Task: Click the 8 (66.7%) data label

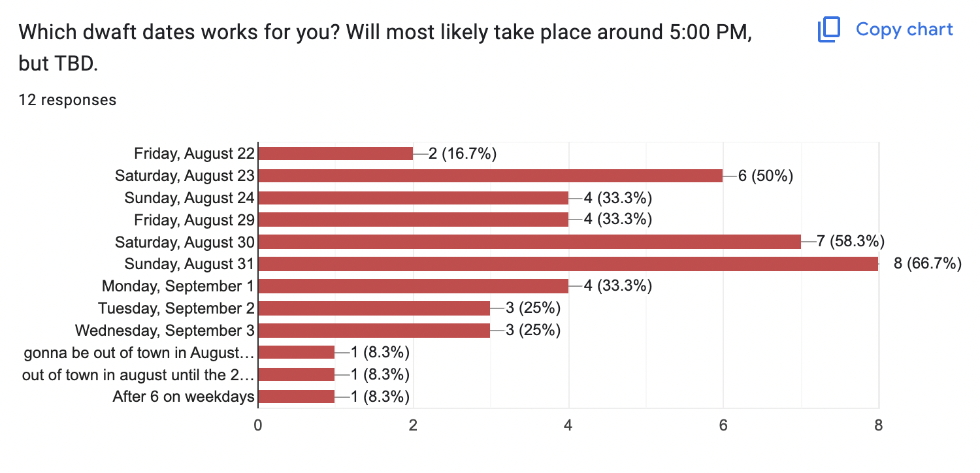Action: pyautogui.click(x=927, y=264)
